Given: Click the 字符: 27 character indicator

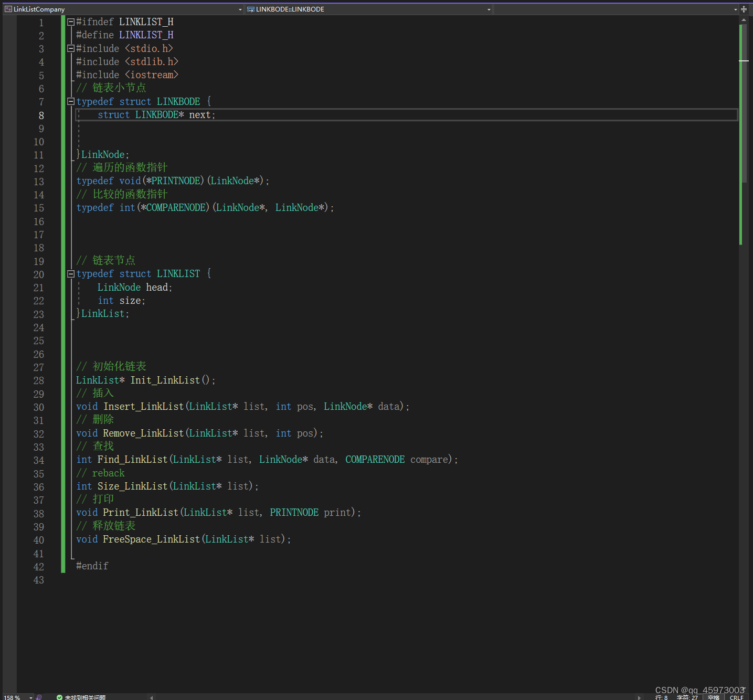Looking at the screenshot, I should (x=687, y=697).
